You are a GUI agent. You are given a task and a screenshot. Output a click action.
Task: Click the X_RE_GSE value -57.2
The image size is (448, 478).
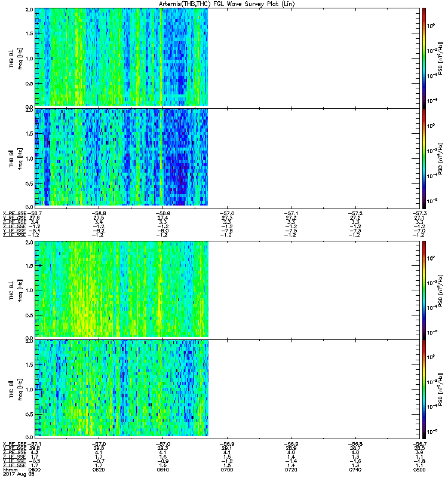tap(355, 213)
